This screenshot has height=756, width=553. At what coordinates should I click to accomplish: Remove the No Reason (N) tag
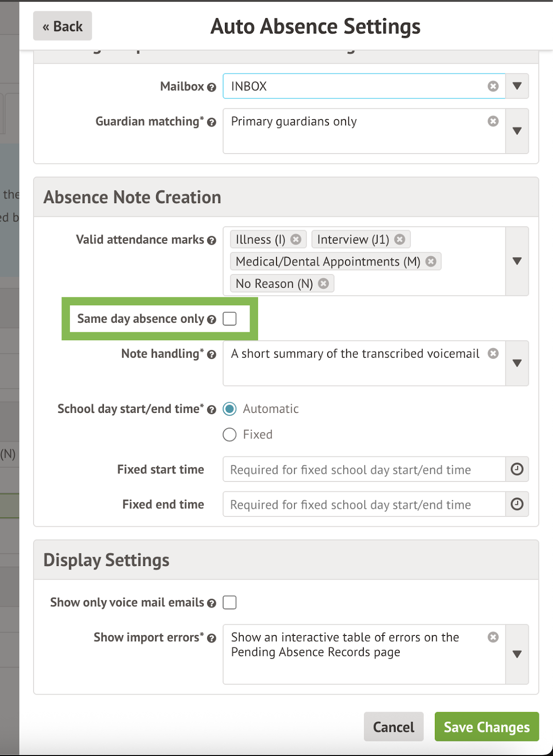point(323,283)
